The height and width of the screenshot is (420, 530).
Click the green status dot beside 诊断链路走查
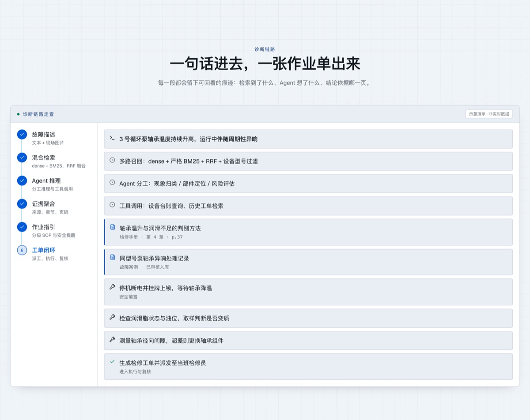[x=18, y=114]
